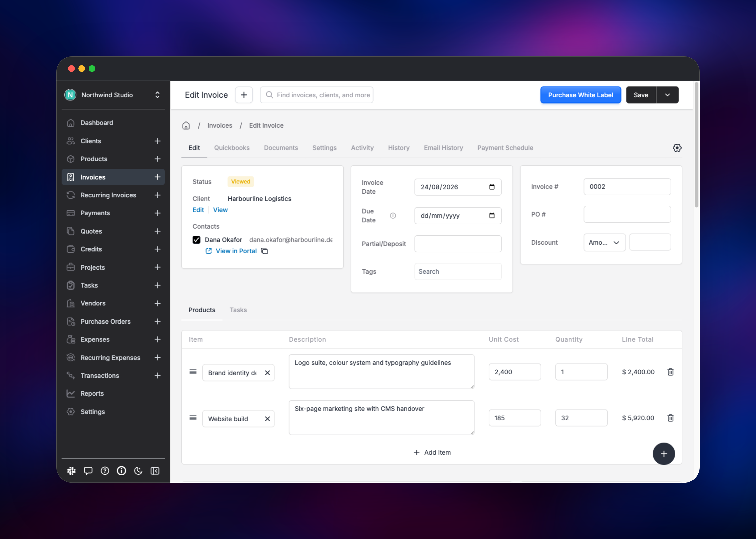
Task: Open Slack community icon in the sidebar footer
Action: coord(71,471)
